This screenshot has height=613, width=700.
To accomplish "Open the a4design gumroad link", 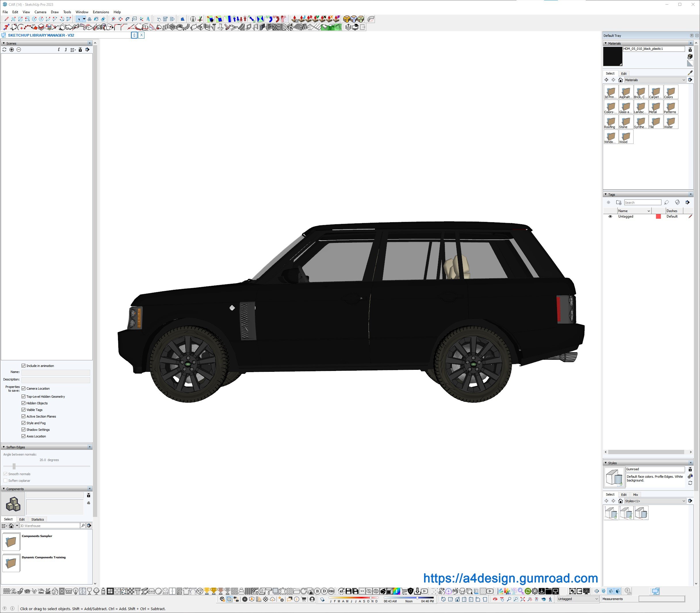I will pyautogui.click(x=510, y=578).
